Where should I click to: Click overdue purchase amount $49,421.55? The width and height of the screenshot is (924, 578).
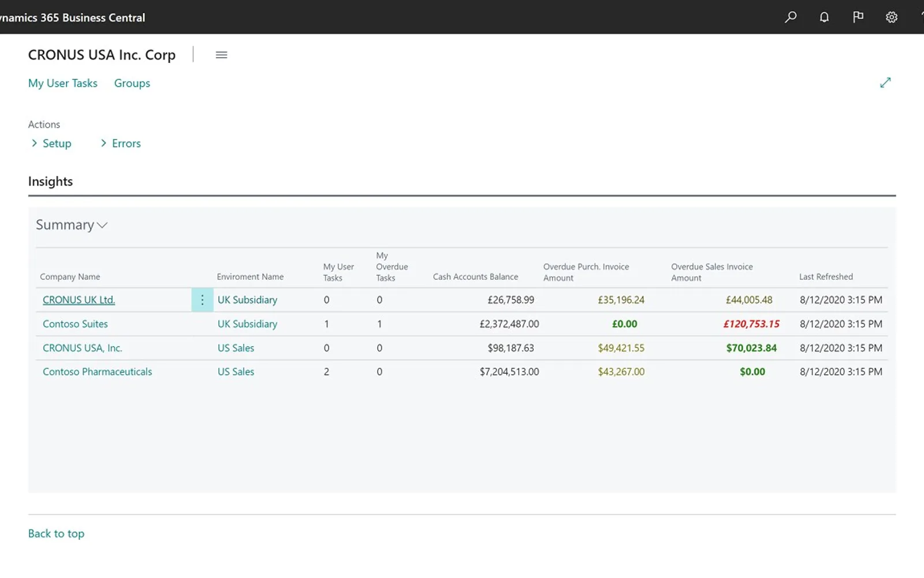click(x=621, y=348)
